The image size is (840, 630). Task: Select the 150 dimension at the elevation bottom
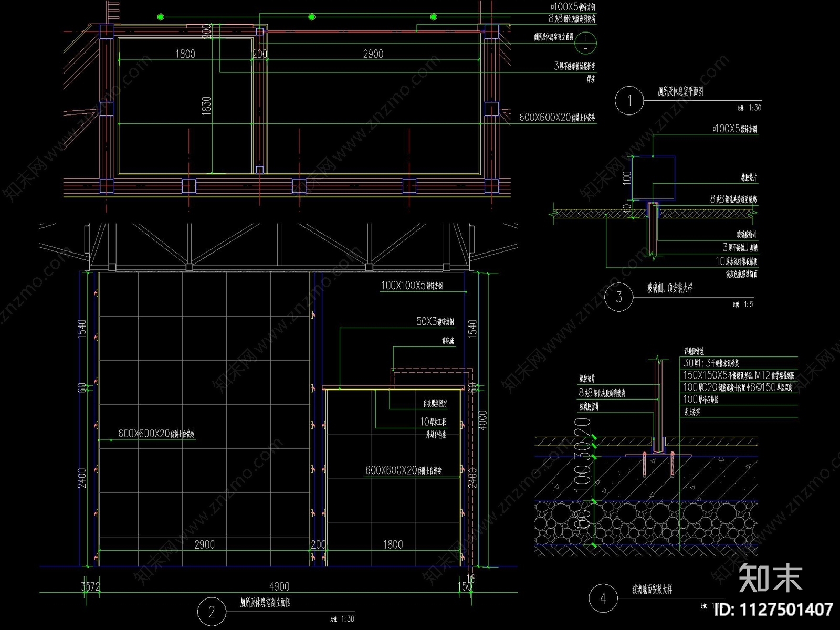pyautogui.click(x=465, y=586)
